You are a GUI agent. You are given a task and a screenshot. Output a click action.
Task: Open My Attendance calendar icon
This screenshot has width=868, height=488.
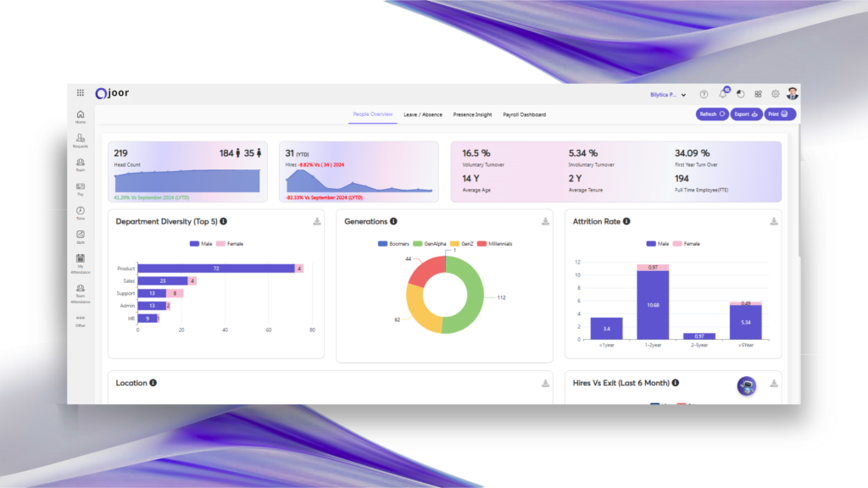[80, 258]
